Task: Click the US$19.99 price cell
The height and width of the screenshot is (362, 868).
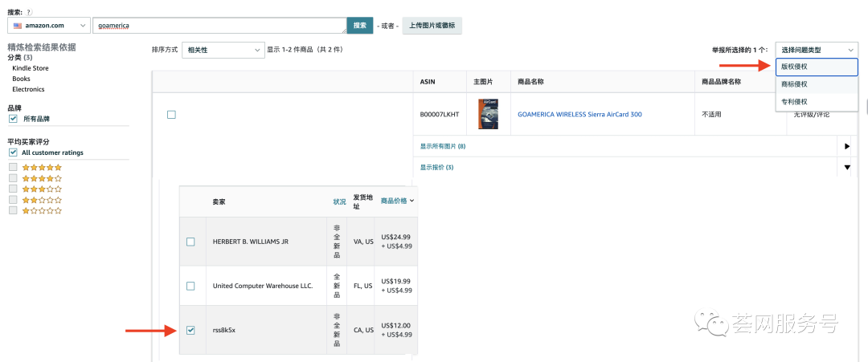Action: (x=395, y=286)
